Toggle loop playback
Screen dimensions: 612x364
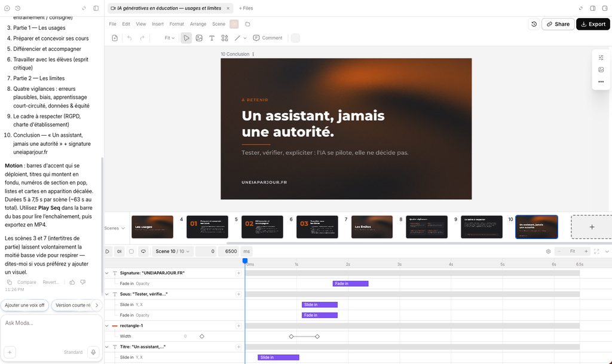point(143,251)
